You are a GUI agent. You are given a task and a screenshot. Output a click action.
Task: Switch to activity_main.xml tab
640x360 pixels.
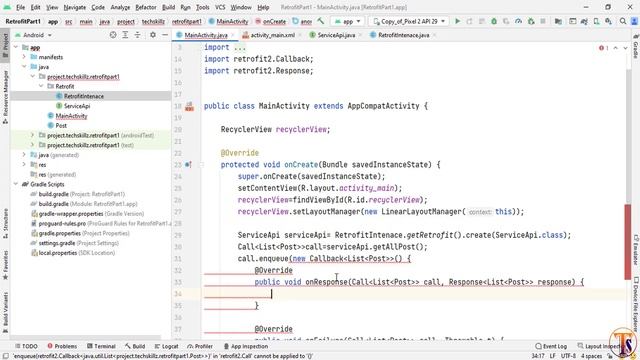(272, 35)
